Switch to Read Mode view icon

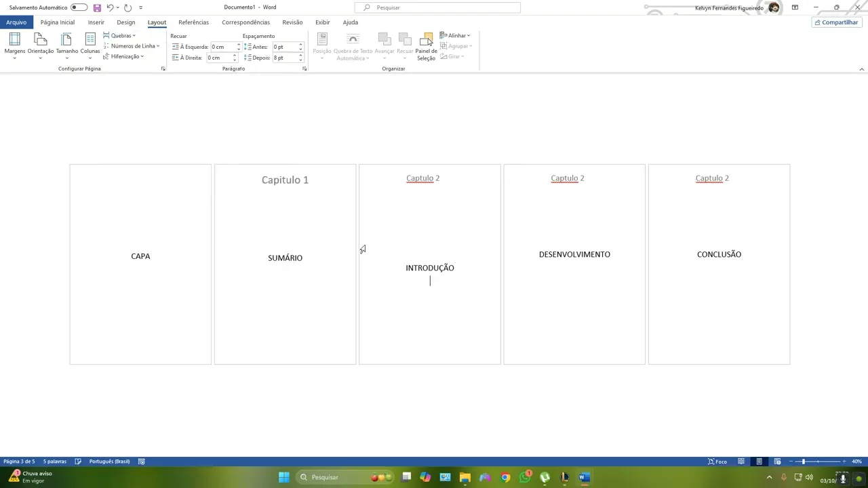(741, 462)
